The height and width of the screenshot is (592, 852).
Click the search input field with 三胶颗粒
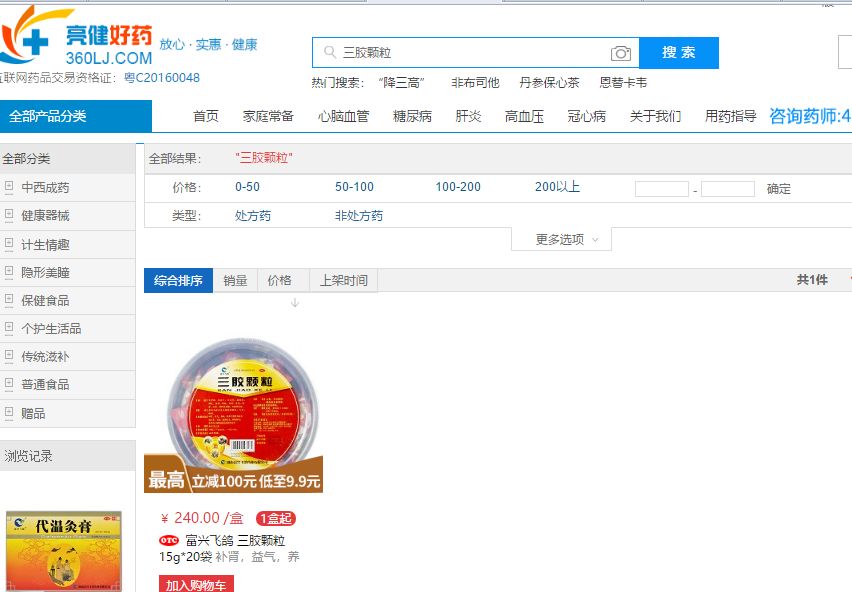tap(473, 53)
